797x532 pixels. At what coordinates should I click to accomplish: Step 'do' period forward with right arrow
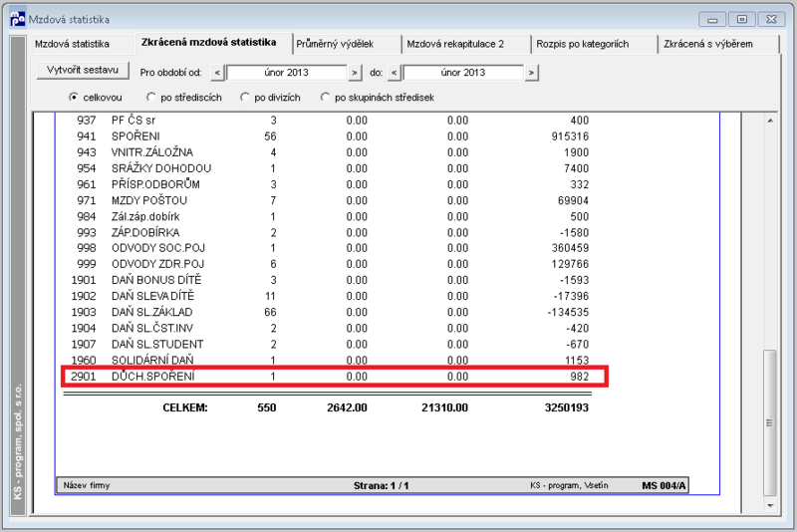click(531, 73)
